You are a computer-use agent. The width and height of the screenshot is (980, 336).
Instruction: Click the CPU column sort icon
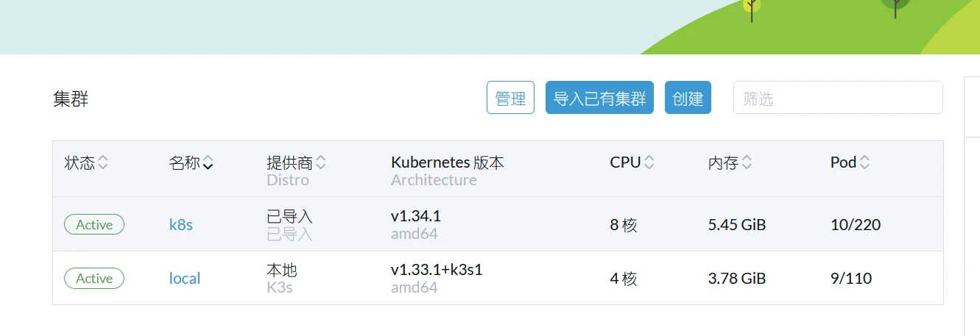pos(649,163)
